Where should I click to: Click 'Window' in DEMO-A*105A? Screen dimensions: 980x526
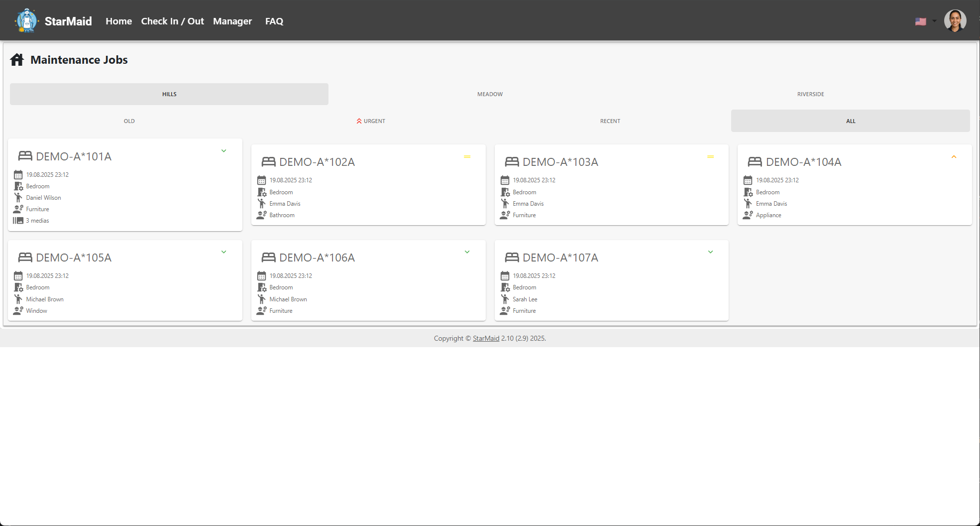coord(36,311)
